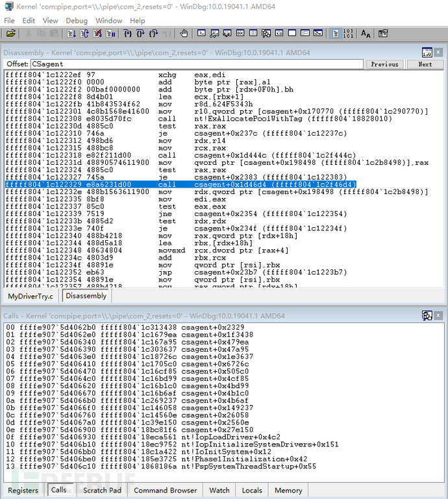Screen dimensions: 448x499
Task: Switch to the MyDriverTry.c tab
Action: coord(31,296)
